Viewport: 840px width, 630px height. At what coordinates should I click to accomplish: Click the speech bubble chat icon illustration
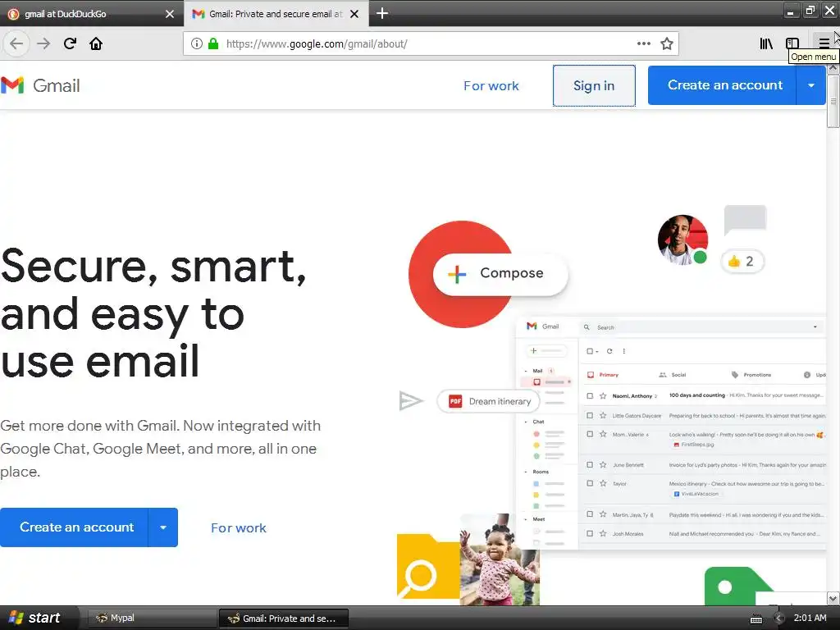745,220
